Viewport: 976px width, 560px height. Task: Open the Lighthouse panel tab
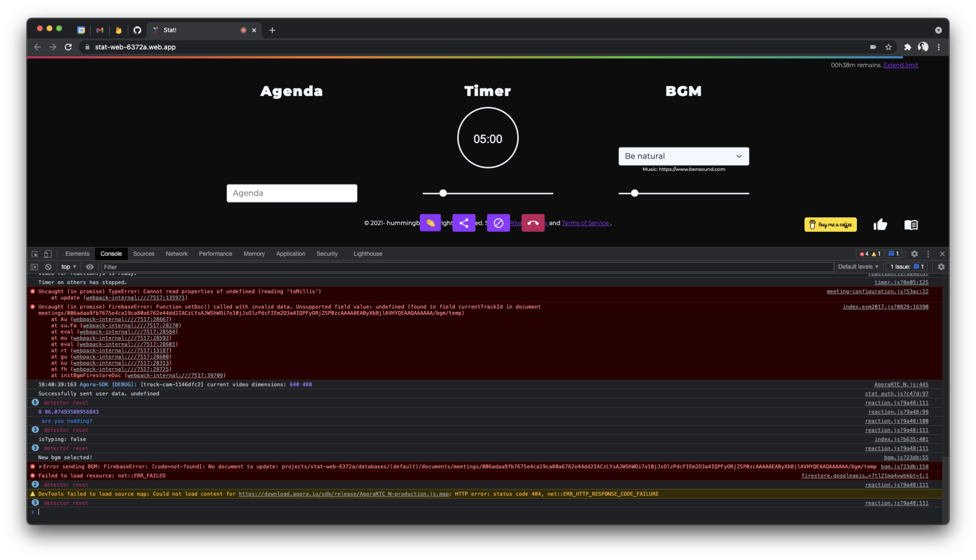[x=367, y=254]
